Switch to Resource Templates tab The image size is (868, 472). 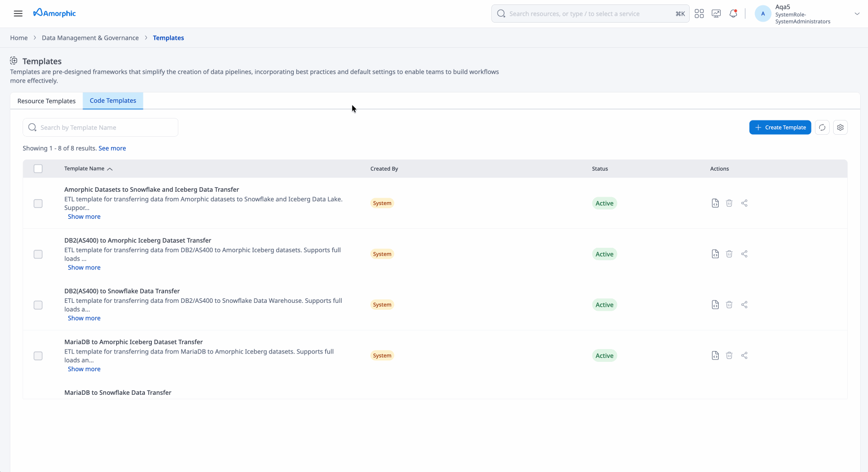click(47, 101)
